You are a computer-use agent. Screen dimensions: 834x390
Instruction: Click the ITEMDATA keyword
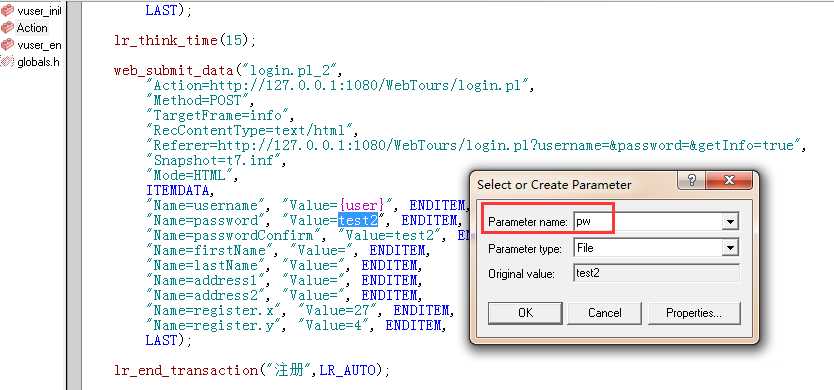click(x=180, y=190)
